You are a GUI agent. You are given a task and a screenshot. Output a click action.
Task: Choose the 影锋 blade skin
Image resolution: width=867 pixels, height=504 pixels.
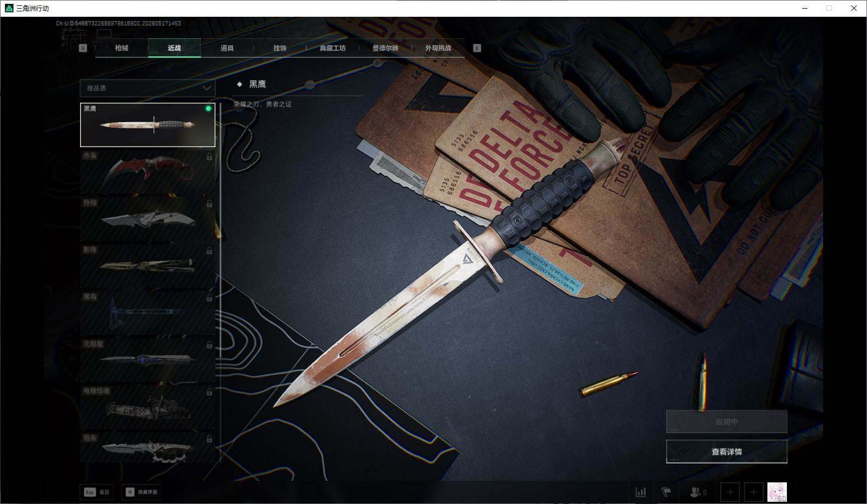148,266
